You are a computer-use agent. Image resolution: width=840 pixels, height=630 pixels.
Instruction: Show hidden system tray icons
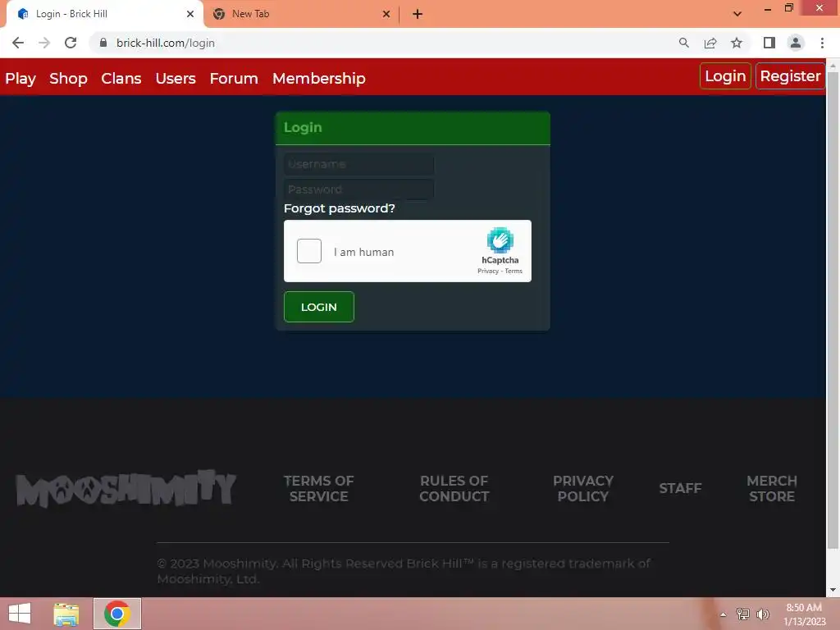(x=724, y=614)
